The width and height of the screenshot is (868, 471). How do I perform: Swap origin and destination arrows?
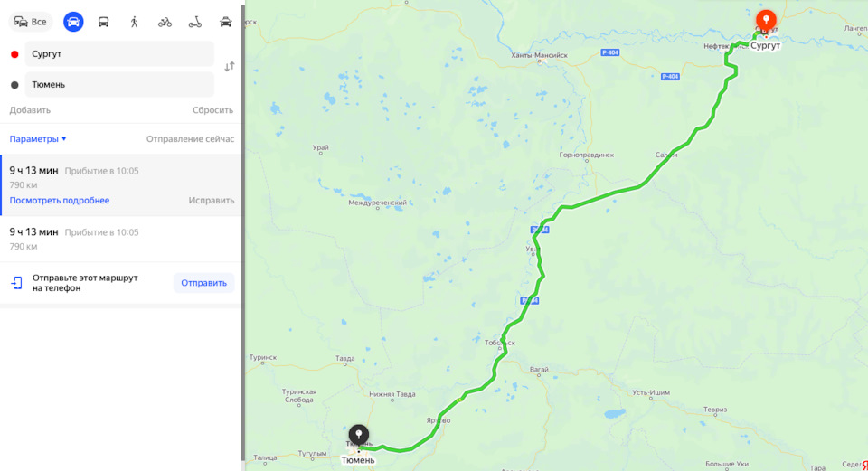[229, 67]
